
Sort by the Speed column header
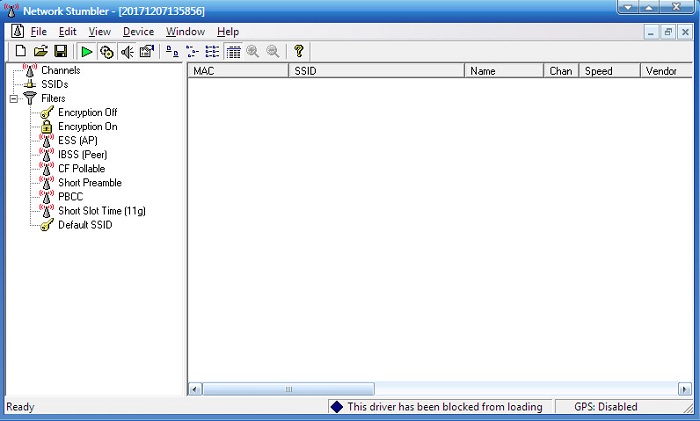tap(609, 71)
